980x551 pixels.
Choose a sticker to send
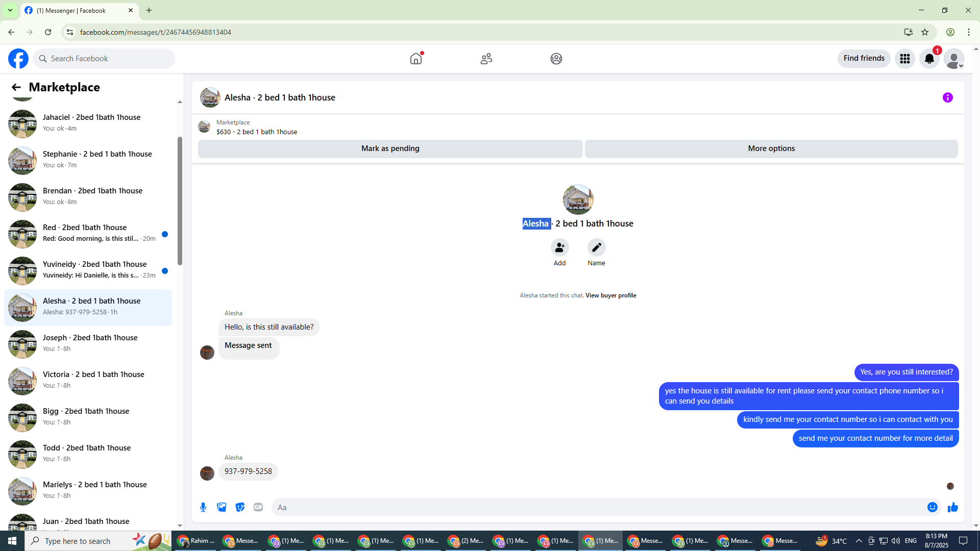(240, 507)
